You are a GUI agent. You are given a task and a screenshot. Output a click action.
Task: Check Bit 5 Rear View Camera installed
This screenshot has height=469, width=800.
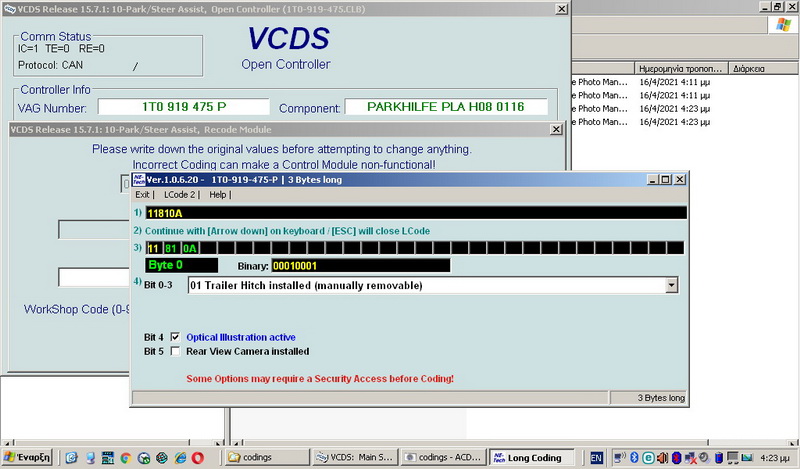tap(175, 351)
